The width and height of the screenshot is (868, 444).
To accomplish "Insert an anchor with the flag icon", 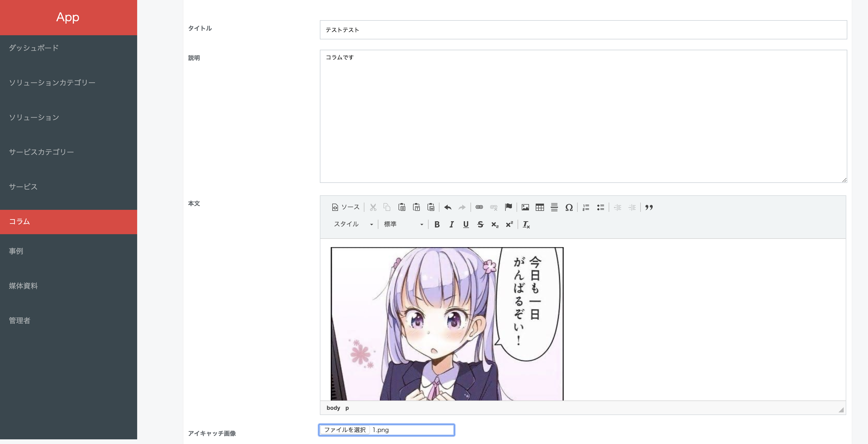I will pos(509,207).
